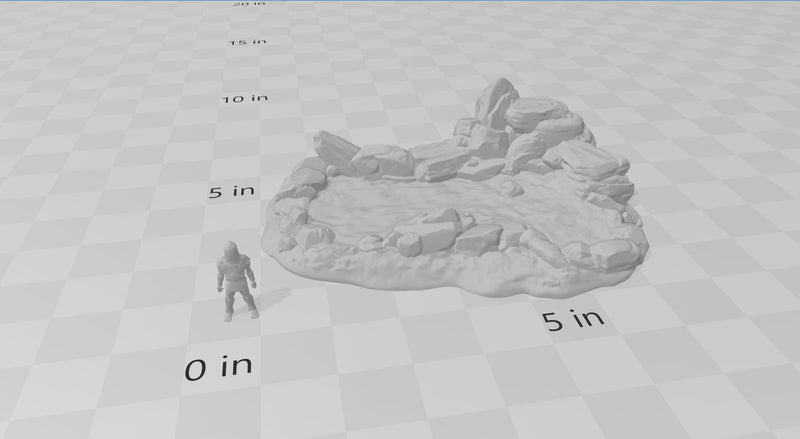Click the angular rock at terrain's back-left corner
The height and width of the screenshot is (439, 800).
[335, 149]
